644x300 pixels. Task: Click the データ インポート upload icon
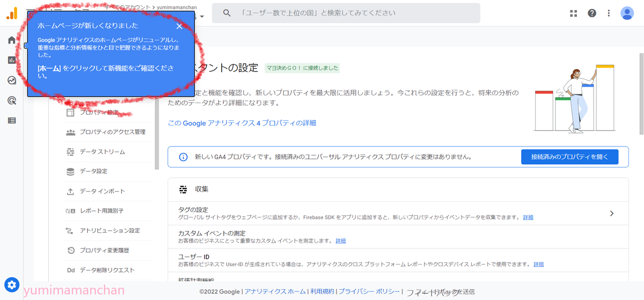tap(70, 192)
